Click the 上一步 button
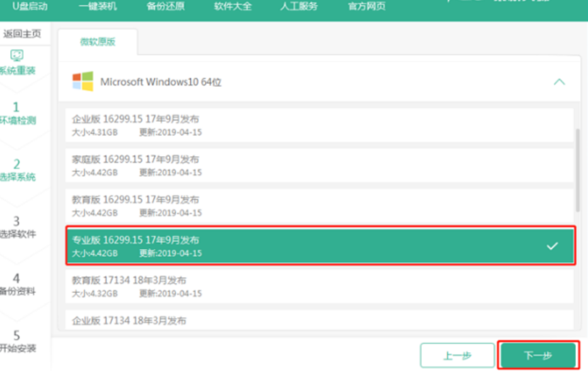The height and width of the screenshot is (376, 588). [457, 355]
